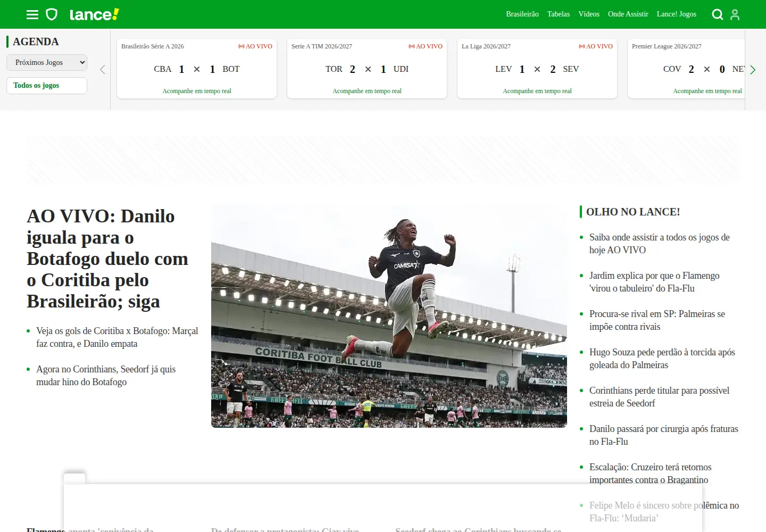Screen dimensions: 766x532
Task: Click the Todos os jogos button
Action: coord(47,86)
